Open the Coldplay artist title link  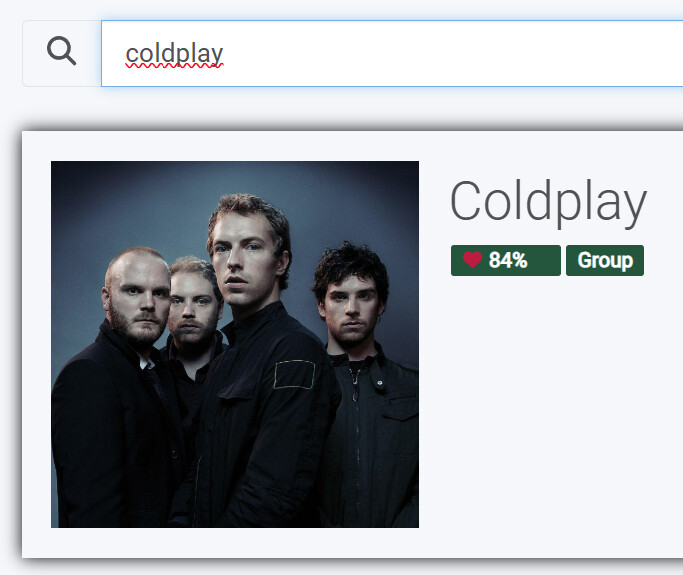[548, 202]
